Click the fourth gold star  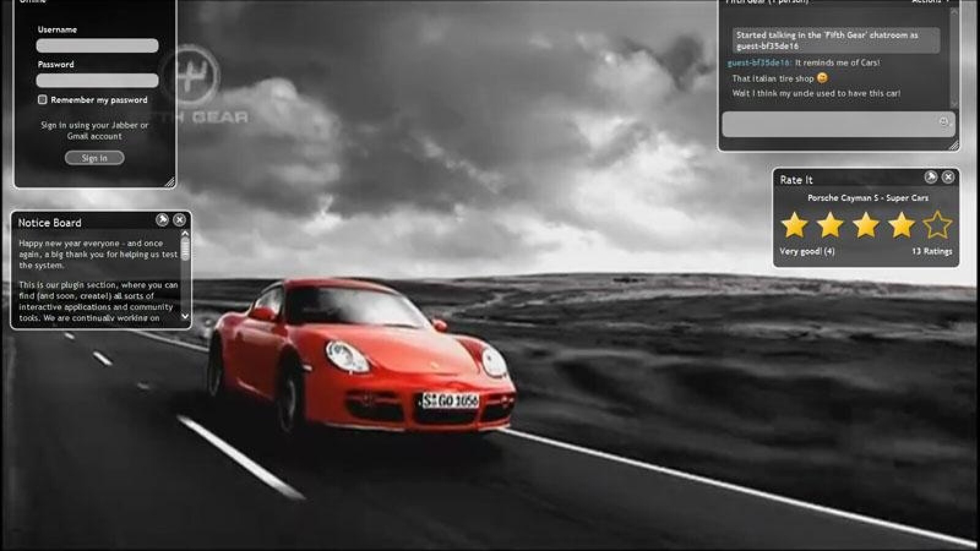click(x=901, y=225)
